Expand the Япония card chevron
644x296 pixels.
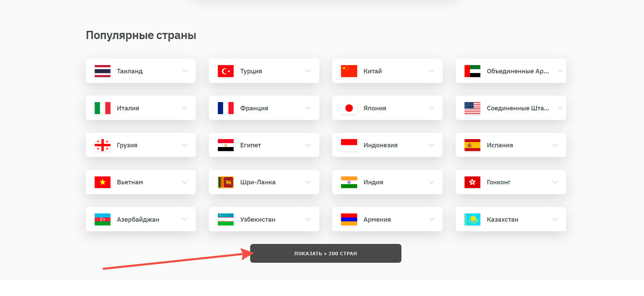[432, 108]
